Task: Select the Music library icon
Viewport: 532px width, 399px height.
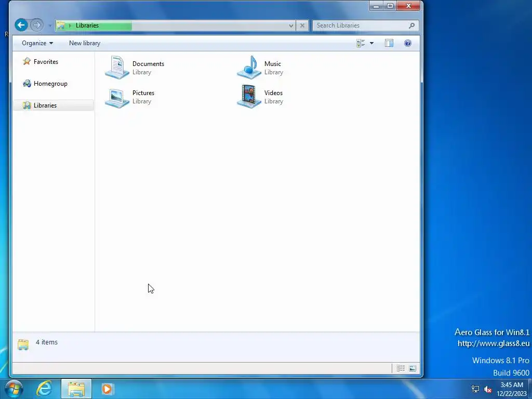Action: pyautogui.click(x=249, y=68)
